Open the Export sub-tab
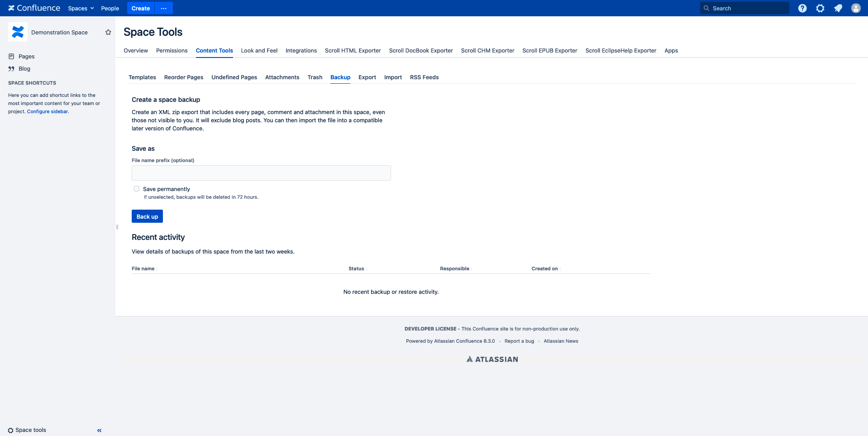Viewport: 868px width, 436px height. (367, 77)
